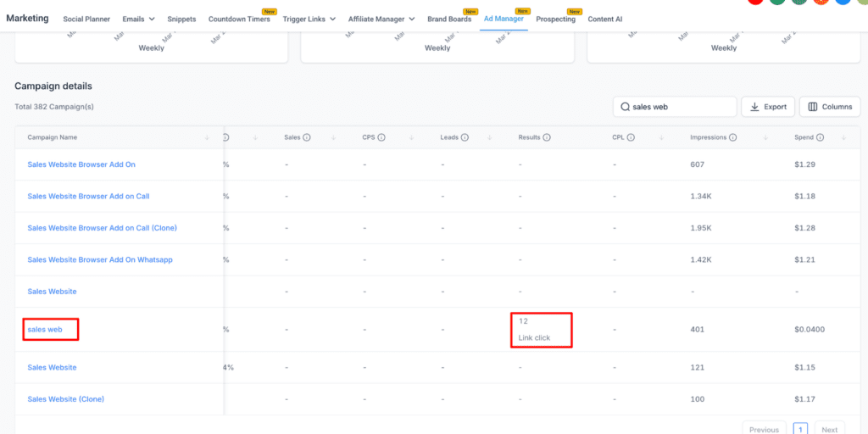Screen dimensions: 868x434
Task: Expand the Affiliate Manager dropdown
Action: point(382,19)
